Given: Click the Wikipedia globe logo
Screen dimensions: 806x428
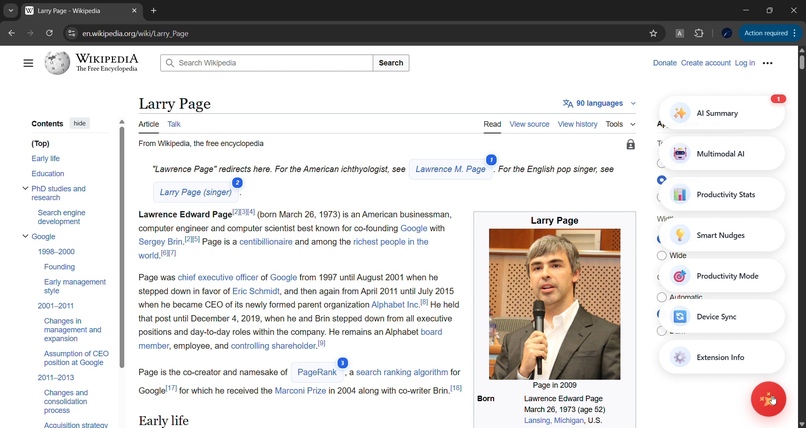Looking at the screenshot, I should pyautogui.click(x=57, y=63).
